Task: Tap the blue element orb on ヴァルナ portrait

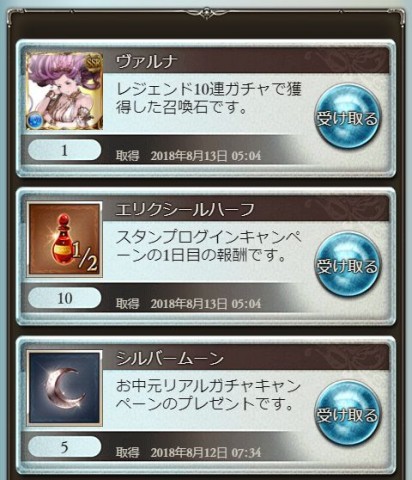Action: pyautogui.click(x=35, y=120)
